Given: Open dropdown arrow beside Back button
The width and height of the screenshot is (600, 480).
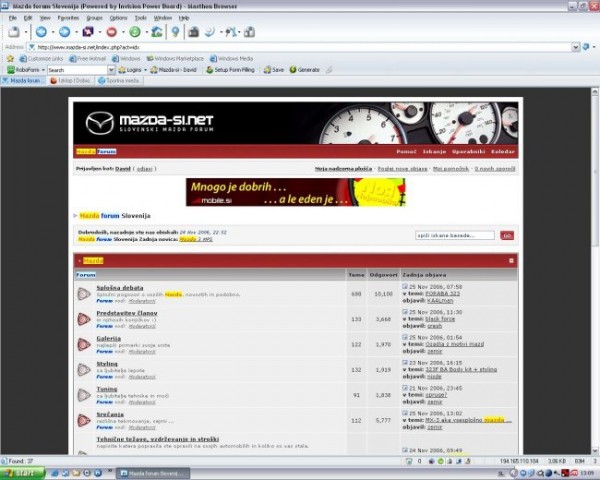Looking at the screenshot, I should [x=53, y=32].
